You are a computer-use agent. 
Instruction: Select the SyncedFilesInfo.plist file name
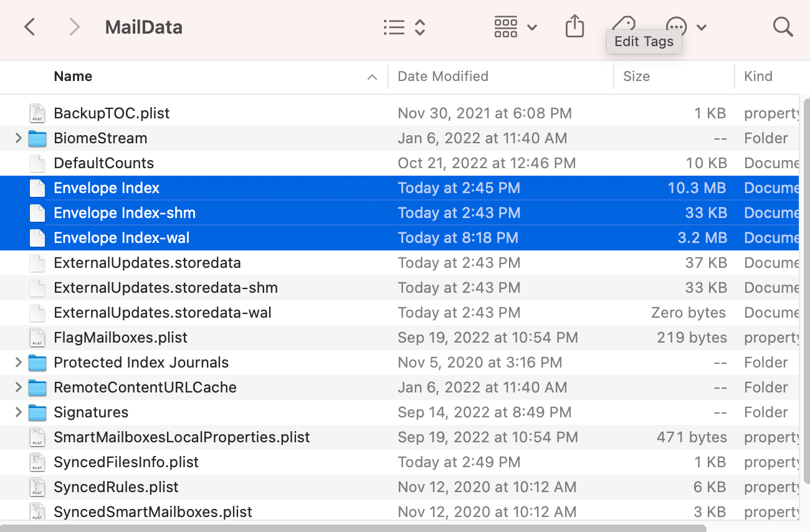(x=126, y=462)
